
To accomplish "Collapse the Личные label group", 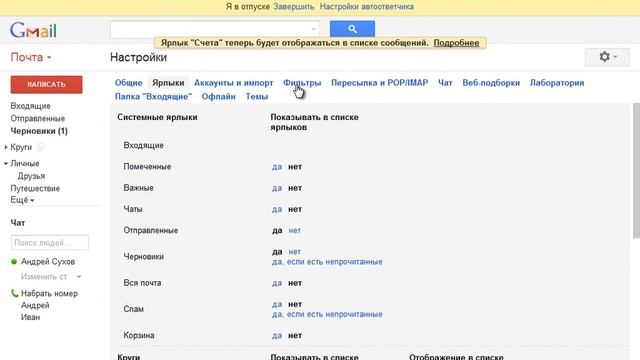I will point(6,163).
